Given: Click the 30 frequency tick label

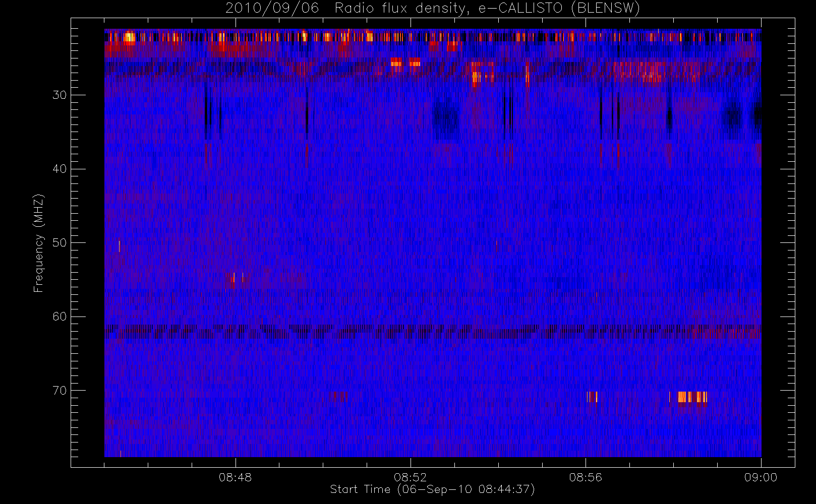Looking at the screenshot, I should coord(60,95).
